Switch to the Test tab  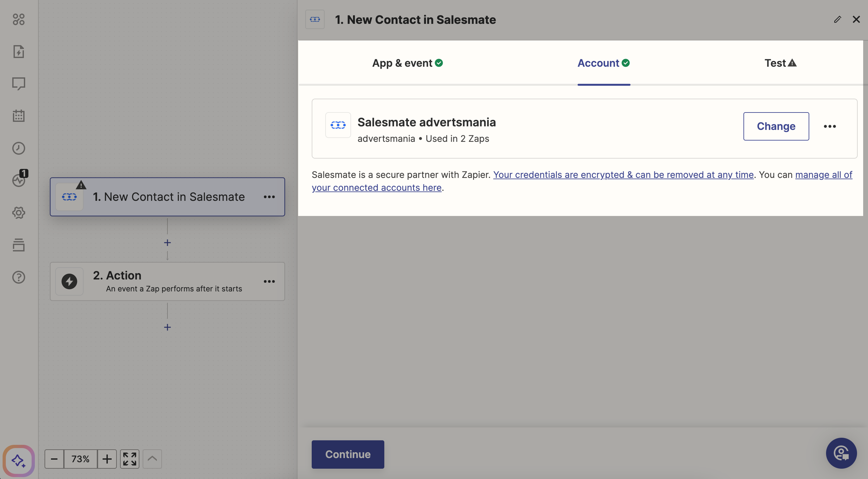(x=781, y=63)
